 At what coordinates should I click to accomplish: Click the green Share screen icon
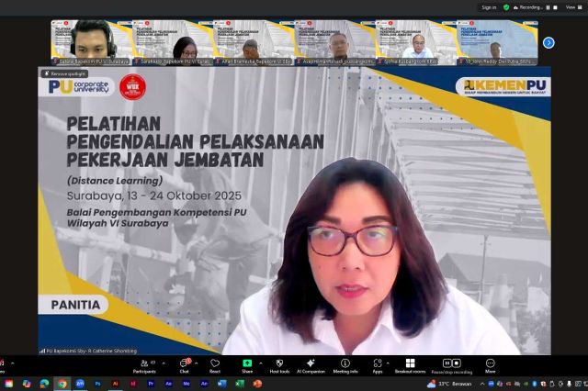247,364
